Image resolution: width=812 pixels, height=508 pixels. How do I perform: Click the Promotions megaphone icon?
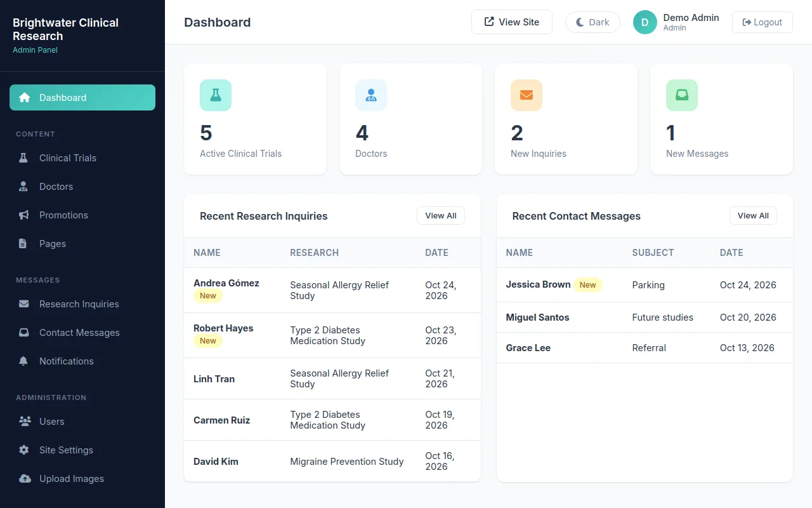(24, 215)
